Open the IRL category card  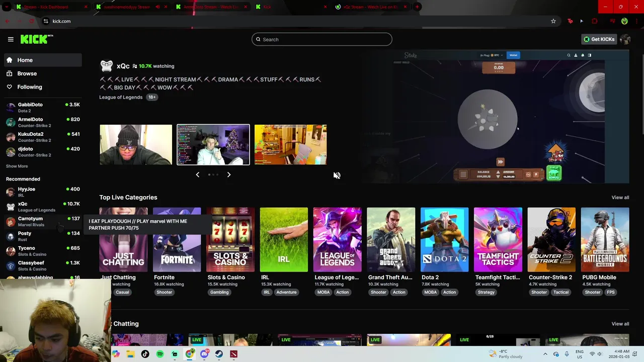click(284, 240)
